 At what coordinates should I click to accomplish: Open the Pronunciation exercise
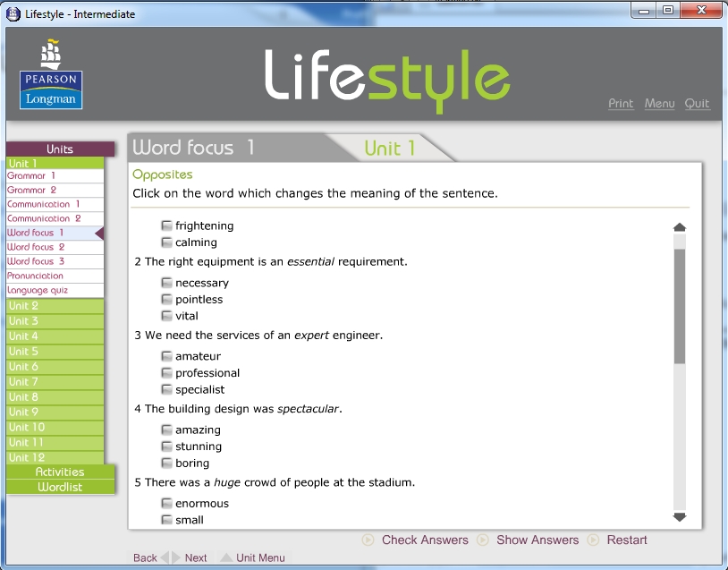coord(55,276)
